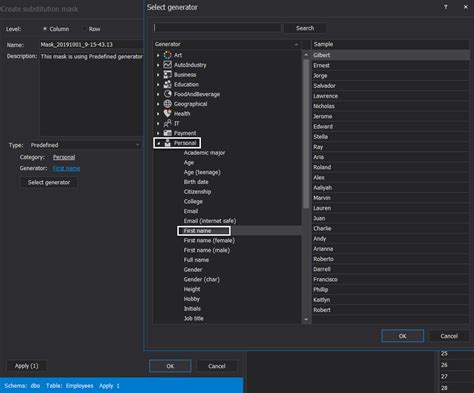Click the Health heart icon
474x393 pixels.
pyautogui.click(x=168, y=113)
